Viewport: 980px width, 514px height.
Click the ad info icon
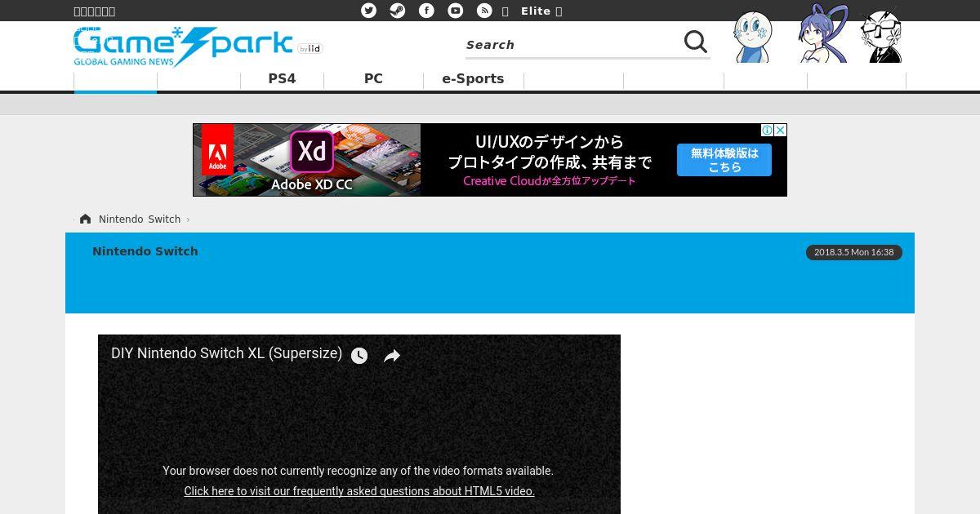767,131
